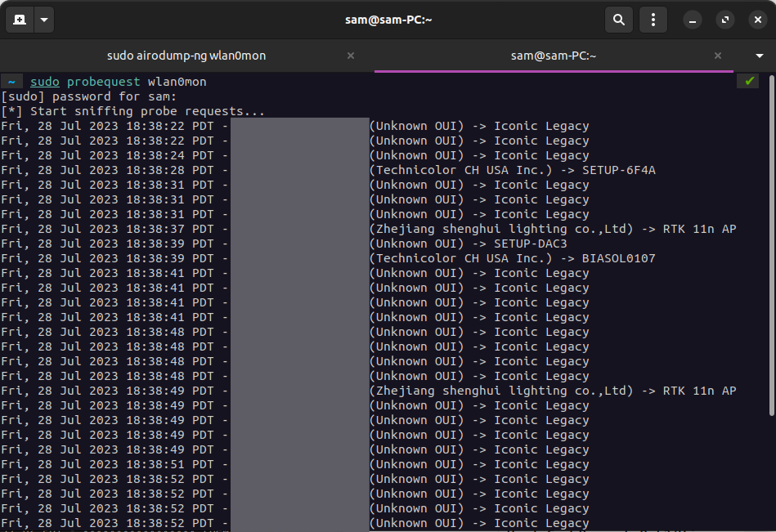
Task: Click the BIASOL0107 network name
Action: coord(619,258)
